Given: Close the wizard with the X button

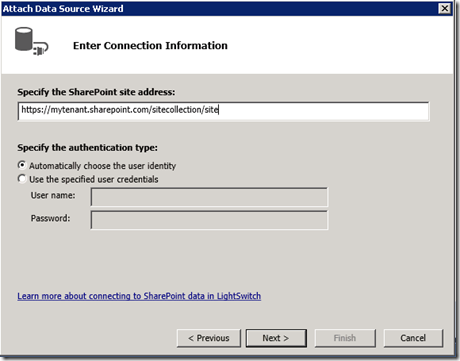Looking at the screenshot, I should tap(445, 8).
